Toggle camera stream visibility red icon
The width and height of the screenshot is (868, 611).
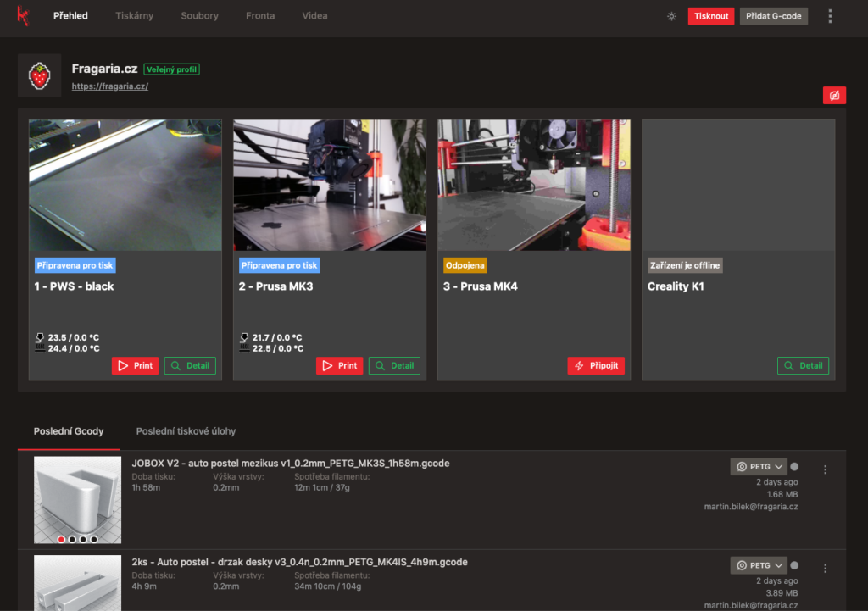click(834, 96)
